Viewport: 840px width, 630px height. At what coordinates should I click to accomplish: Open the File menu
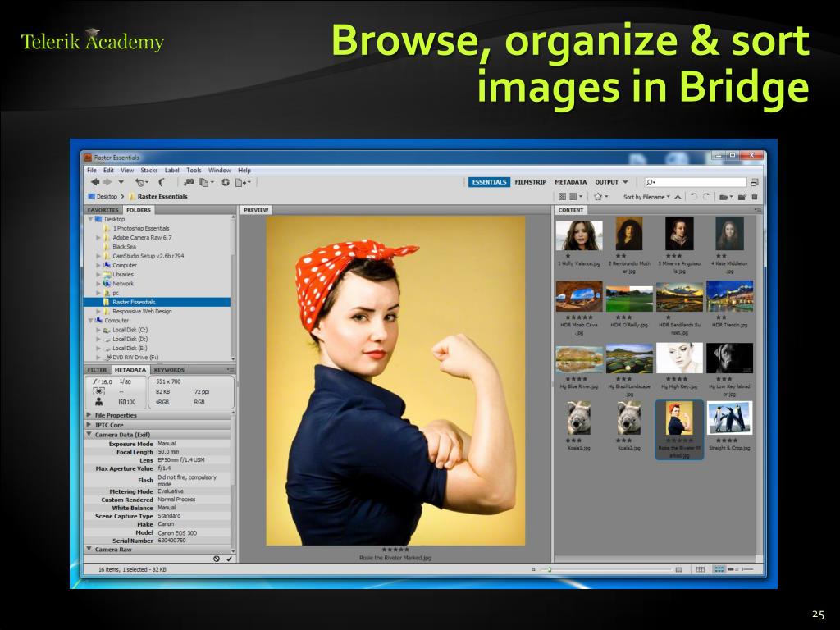tap(92, 171)
